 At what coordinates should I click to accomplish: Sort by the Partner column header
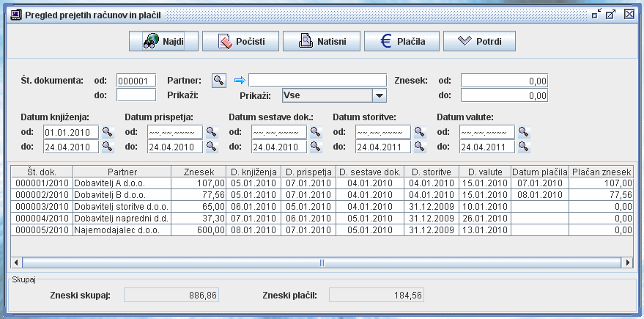pyautogui.click(x=122, y=171)
